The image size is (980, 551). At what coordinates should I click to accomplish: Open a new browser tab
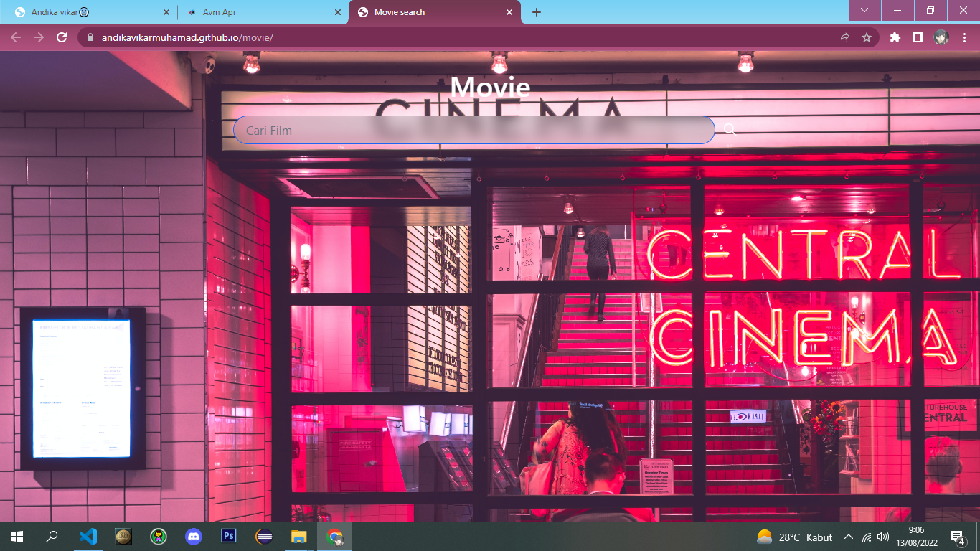[537, 12]
